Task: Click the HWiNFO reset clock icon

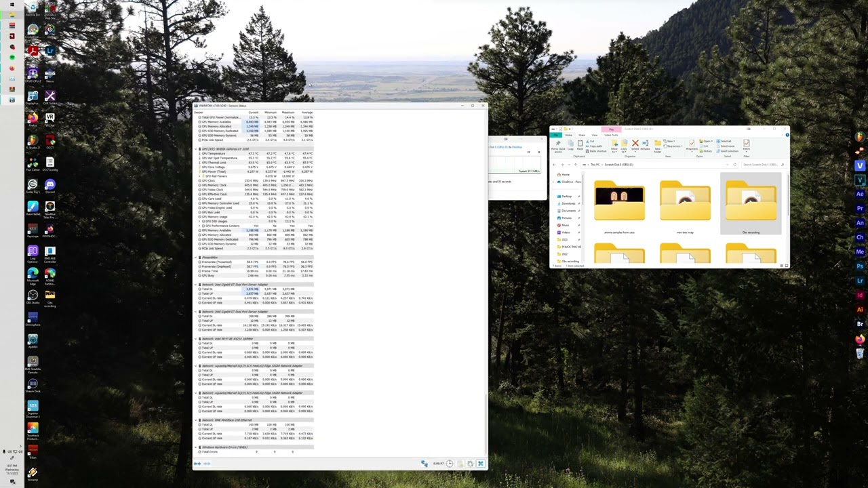Action: (x=450, y=464)
